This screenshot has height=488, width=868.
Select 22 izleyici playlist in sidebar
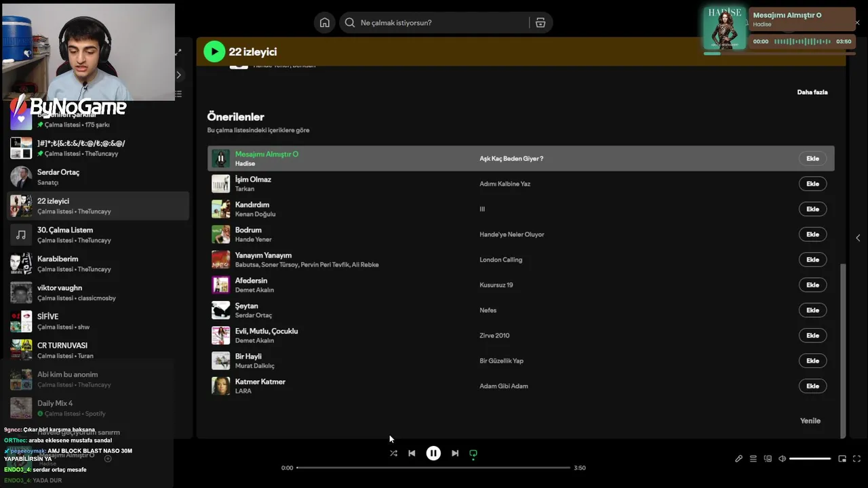[98, 206]
